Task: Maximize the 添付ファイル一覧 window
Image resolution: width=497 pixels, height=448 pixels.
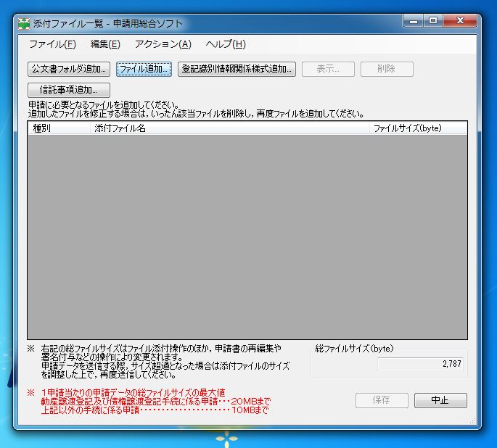Action: click(433, 22)
